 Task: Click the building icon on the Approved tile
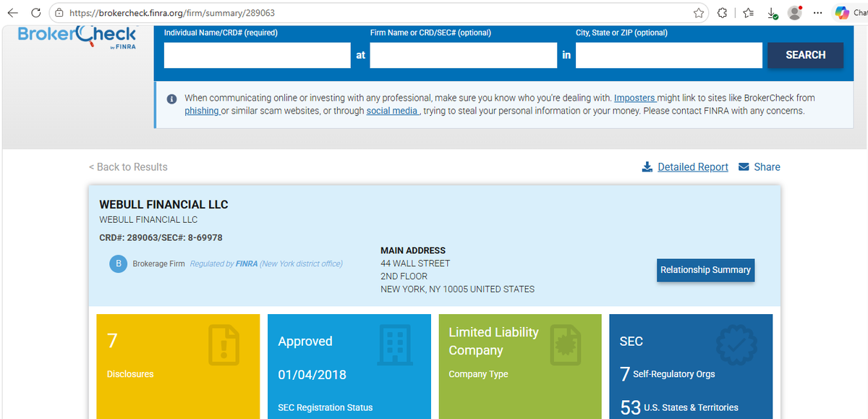[394, 344]
